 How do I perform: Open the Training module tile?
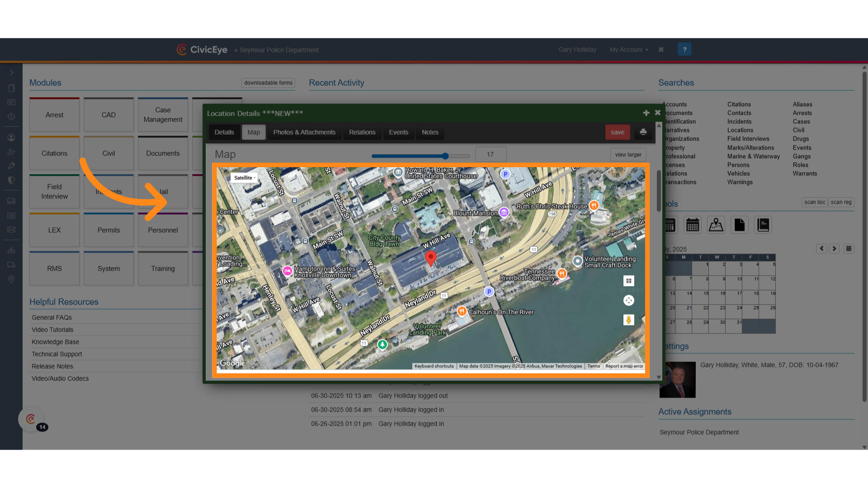click(x=163, y=268)
